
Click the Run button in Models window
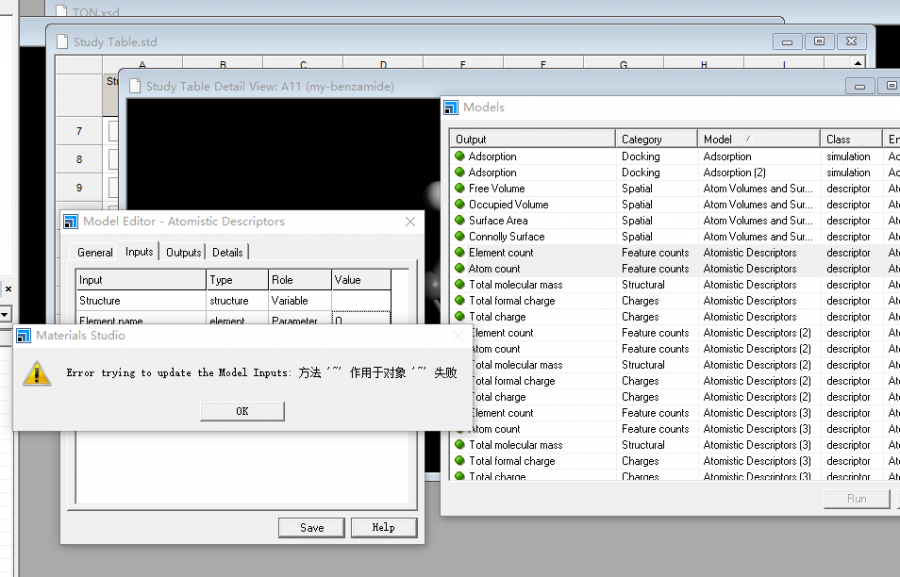point(856,499)
